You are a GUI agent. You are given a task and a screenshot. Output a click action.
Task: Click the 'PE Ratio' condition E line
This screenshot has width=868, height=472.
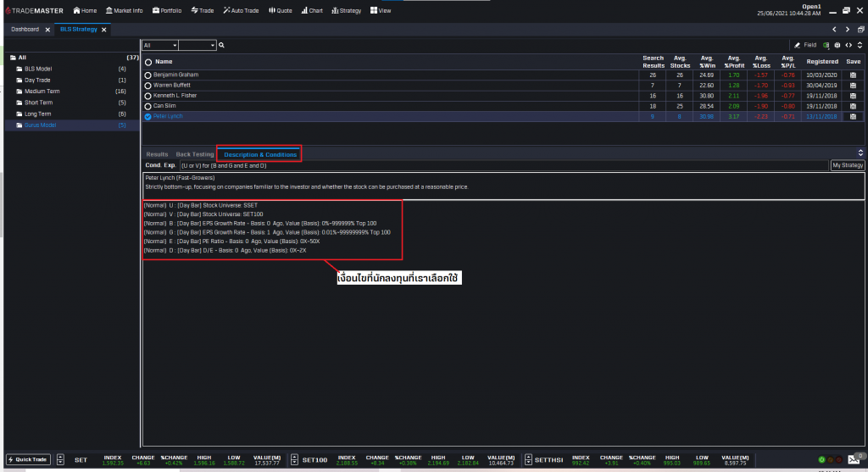coord(231,242)
